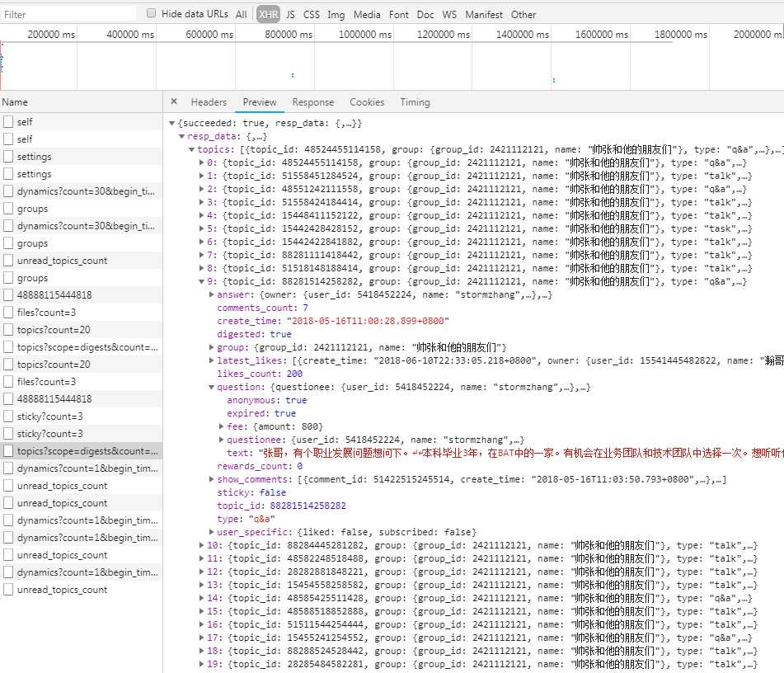Click the topic_id value 88281514258282
This screenshot has width=784, height=673.
307,506
